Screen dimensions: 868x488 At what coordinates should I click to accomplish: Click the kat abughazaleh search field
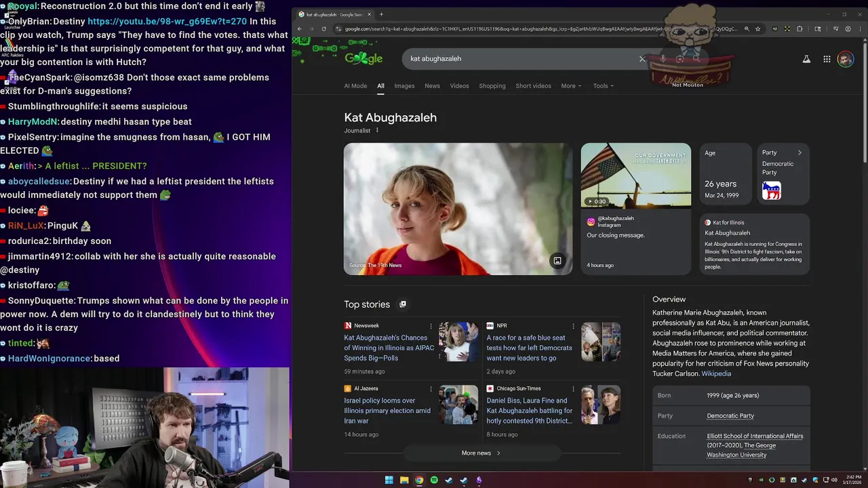(522, 59)
